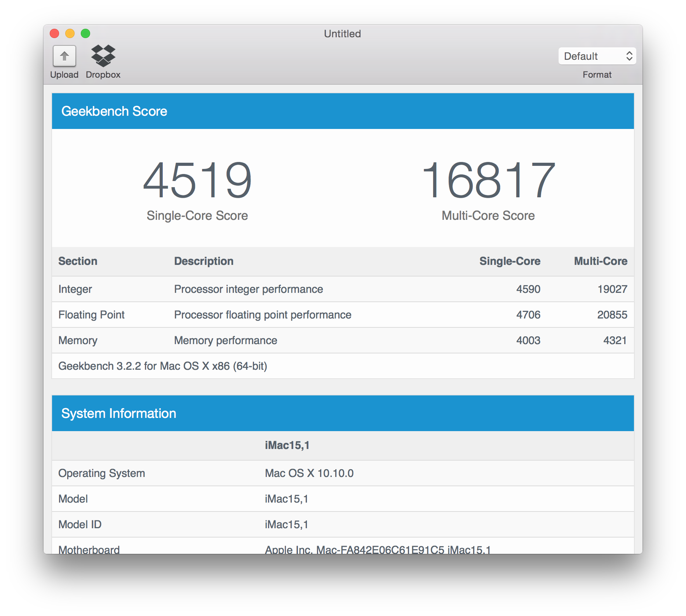Click 'Memory performance' description
This screenshot has width=686, height=616.
click(x=226, y=341)
